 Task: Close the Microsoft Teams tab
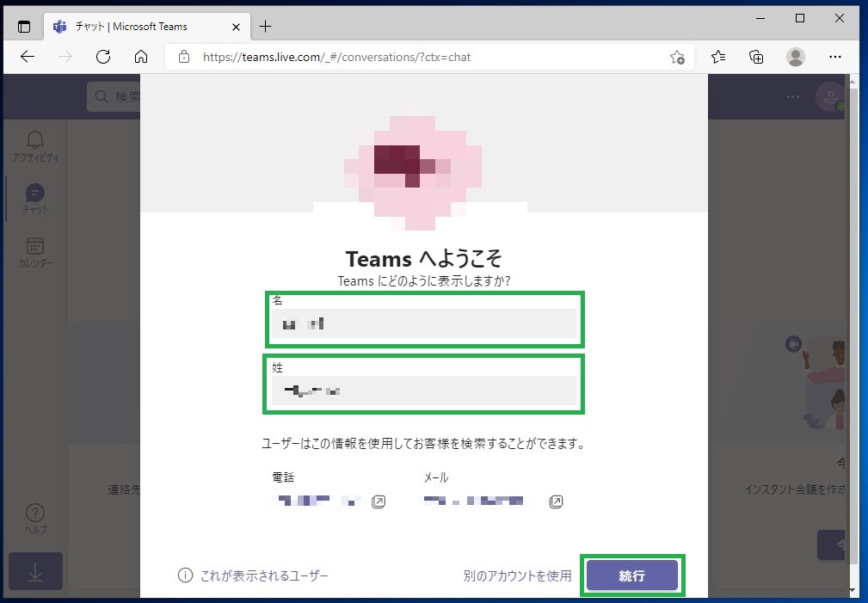[236, 27]
